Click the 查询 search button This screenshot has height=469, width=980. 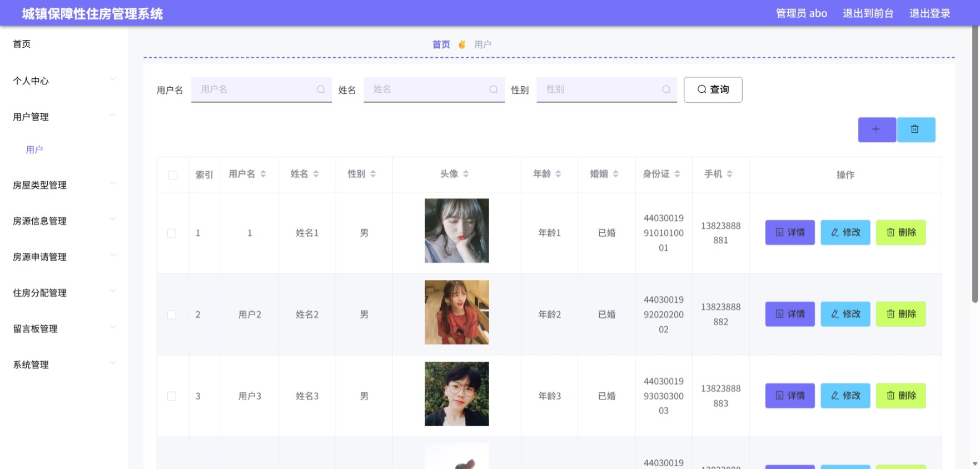point(713,89)
